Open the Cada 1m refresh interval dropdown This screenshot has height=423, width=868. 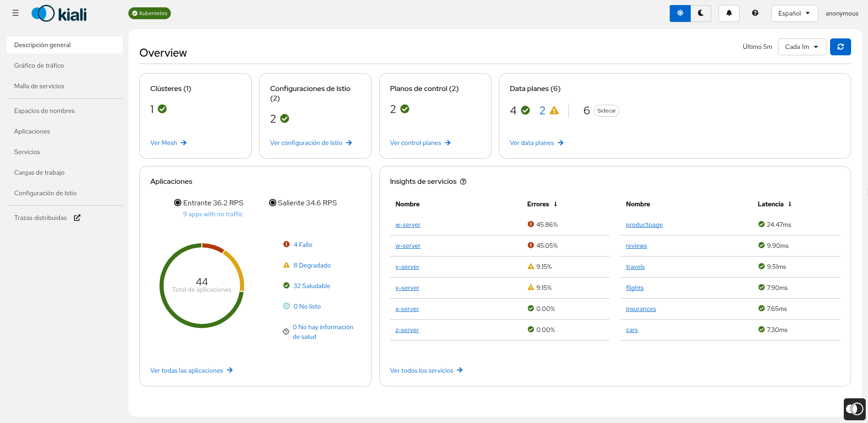tap(802, 47)
